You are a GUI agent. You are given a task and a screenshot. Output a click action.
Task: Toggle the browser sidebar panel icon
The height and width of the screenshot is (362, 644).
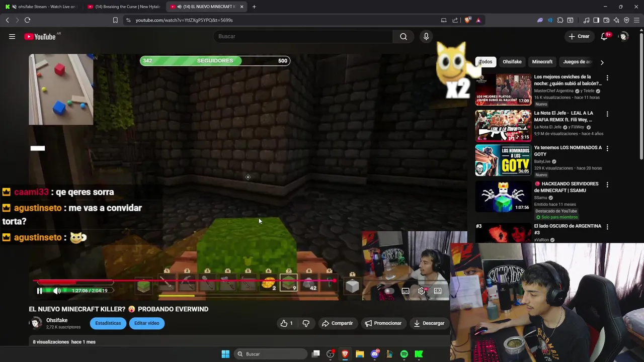click(596, 20)
